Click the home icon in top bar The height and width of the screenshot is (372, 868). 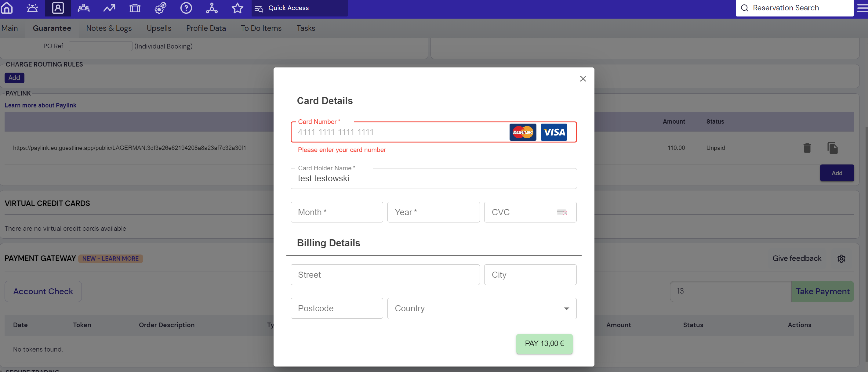[7, 8]
